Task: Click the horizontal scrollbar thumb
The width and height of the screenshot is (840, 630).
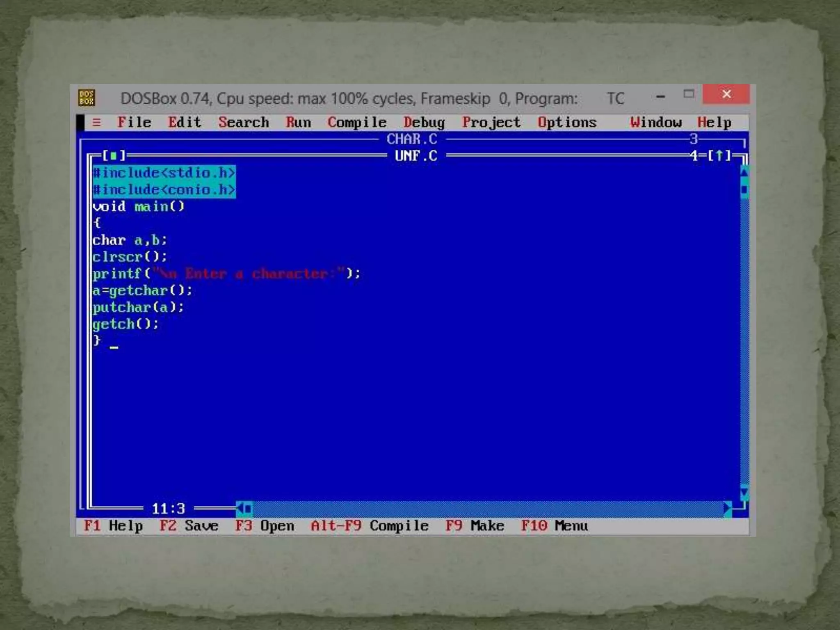Action: point(249,509)
